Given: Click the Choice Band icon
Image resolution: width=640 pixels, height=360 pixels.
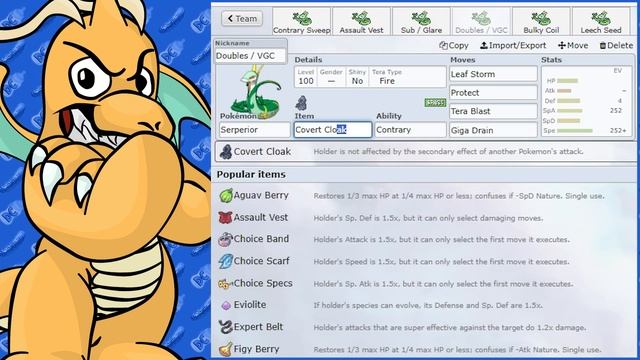Looking at the screenshot, I should point(225,240).
